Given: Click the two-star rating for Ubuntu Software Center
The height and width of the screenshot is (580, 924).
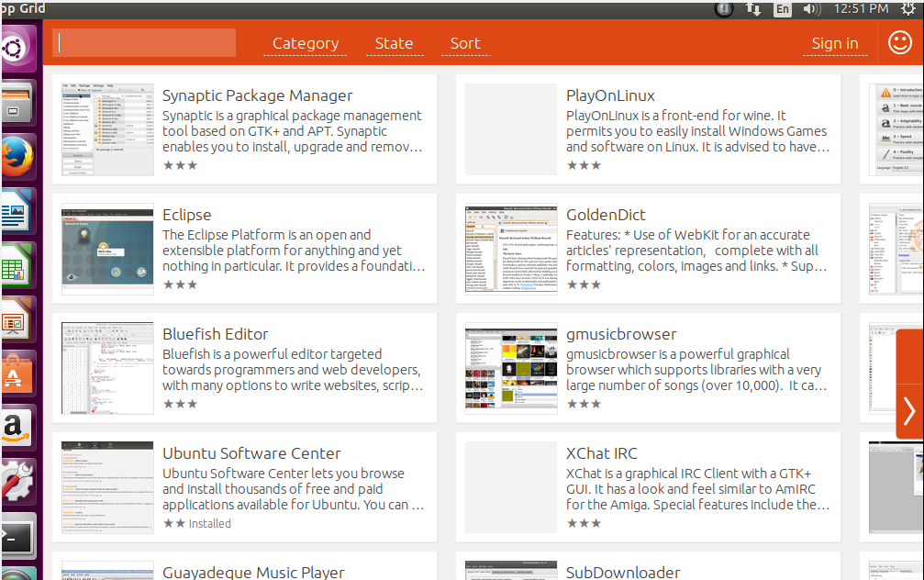Looking at the screenshot, I should (x=174, y=523).
